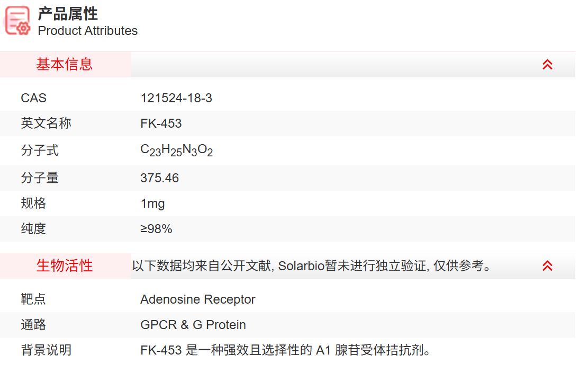Click the 产品属性 heading
Viewport: 588px width, 372px height.
tap(68, 14)
